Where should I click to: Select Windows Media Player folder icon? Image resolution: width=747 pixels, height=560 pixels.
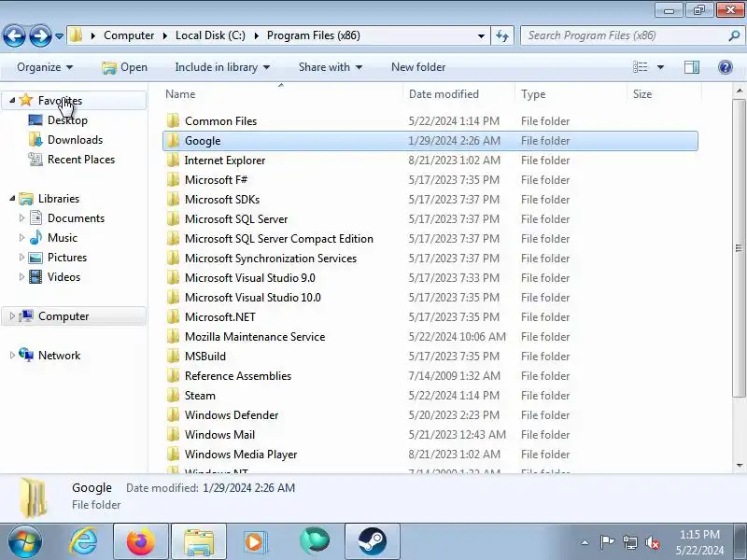click(x=173, y=454)
